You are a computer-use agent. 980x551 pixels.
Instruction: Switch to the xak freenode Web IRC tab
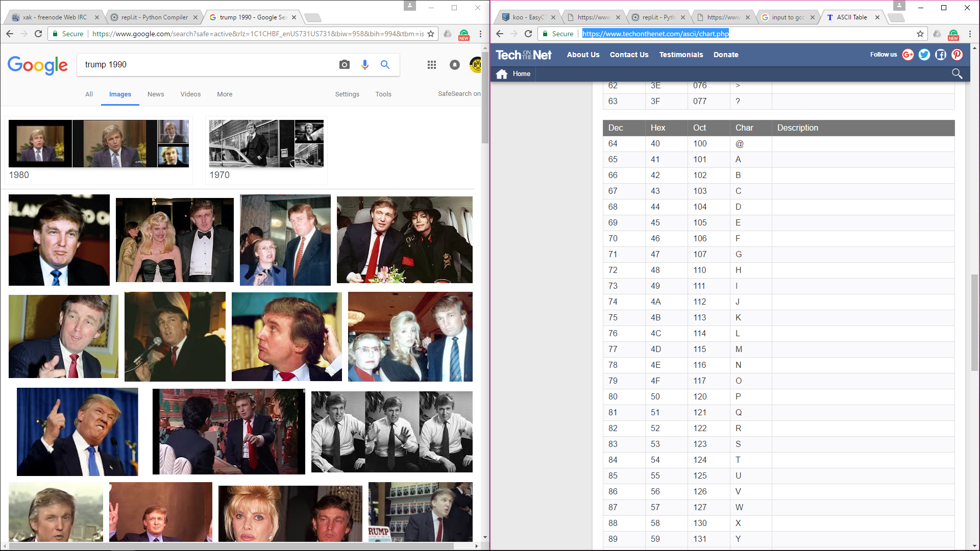[54, 17]
